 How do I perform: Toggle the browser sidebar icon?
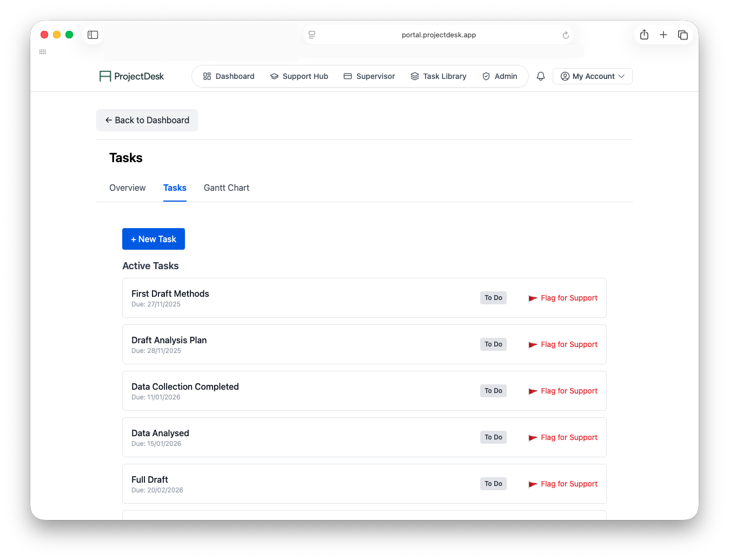(93, 35)
